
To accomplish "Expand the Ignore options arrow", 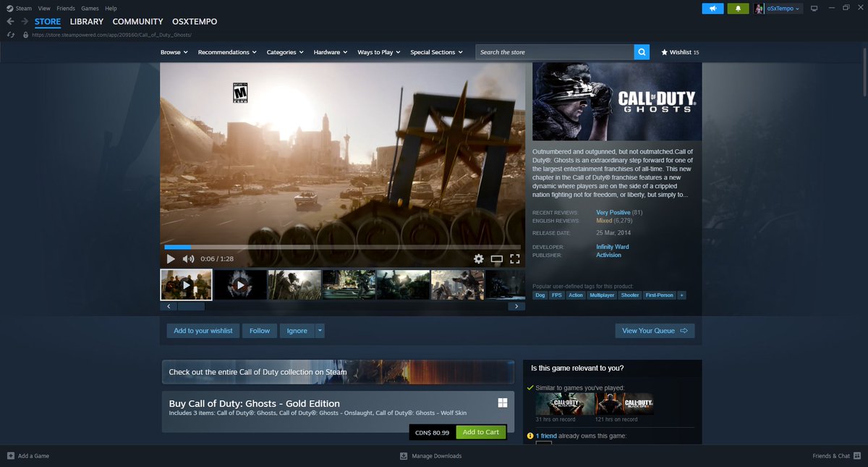I will coord(320,331).
